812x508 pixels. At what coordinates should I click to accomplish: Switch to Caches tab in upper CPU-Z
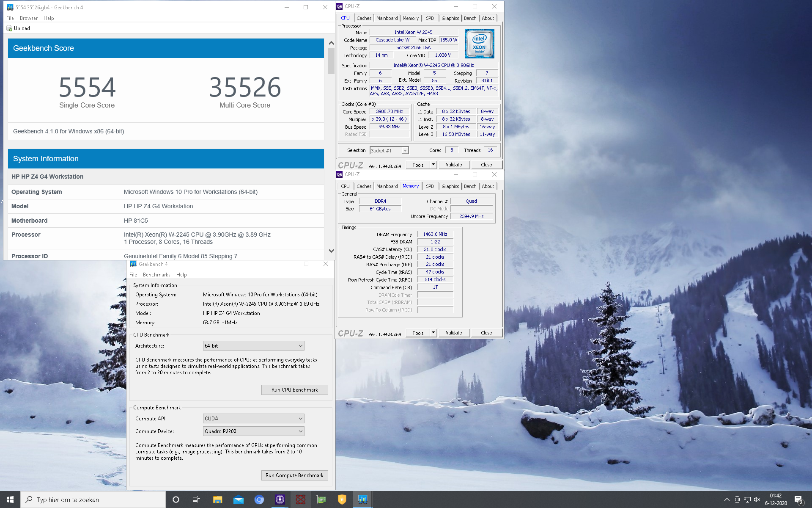[364, 18]
